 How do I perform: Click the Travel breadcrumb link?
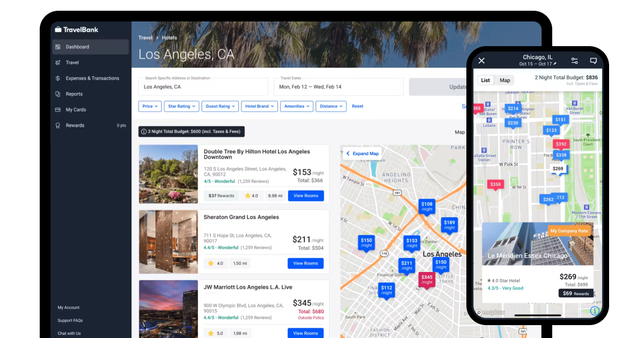coord(145,38)
